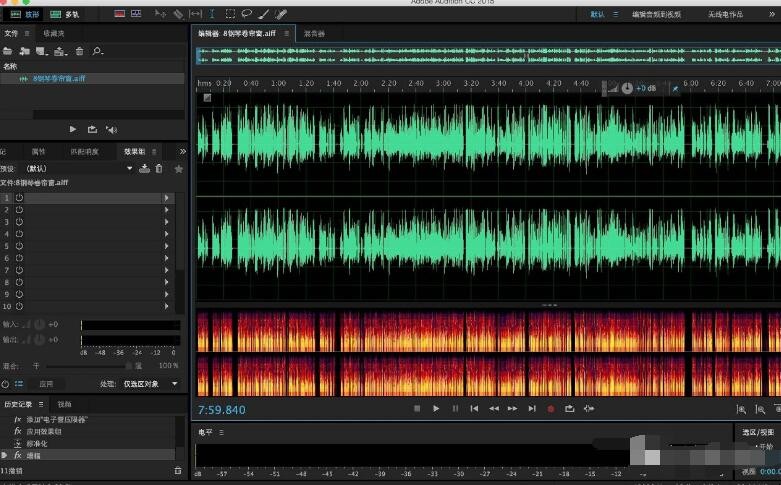The height and width of the screenshot is (485, 781).
Task: Click the 应用 apply button
Action: point(46,383)
